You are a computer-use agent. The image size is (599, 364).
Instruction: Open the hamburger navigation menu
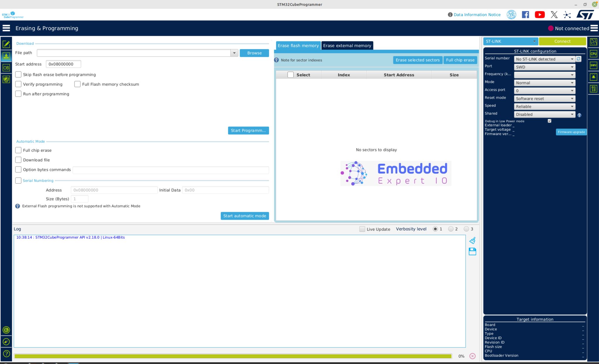click(6, 28)
